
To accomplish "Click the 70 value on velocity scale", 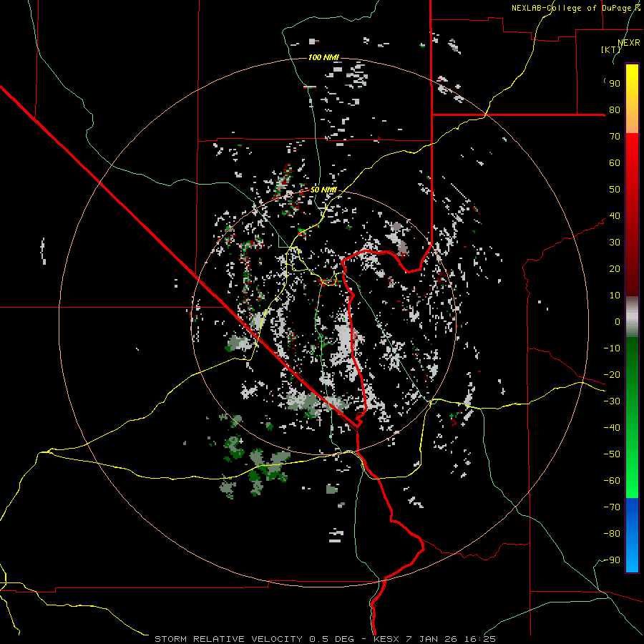I will 615,137.
